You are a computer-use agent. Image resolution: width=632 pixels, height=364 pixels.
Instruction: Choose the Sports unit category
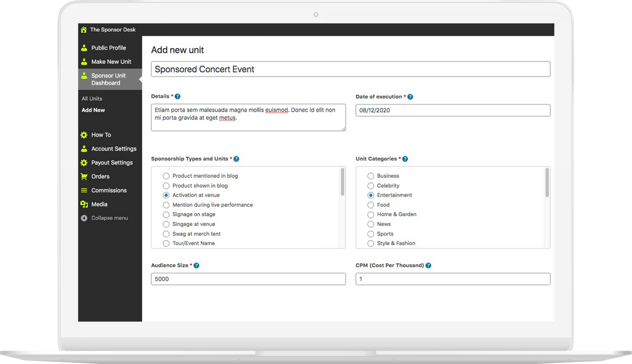[371, 234]
